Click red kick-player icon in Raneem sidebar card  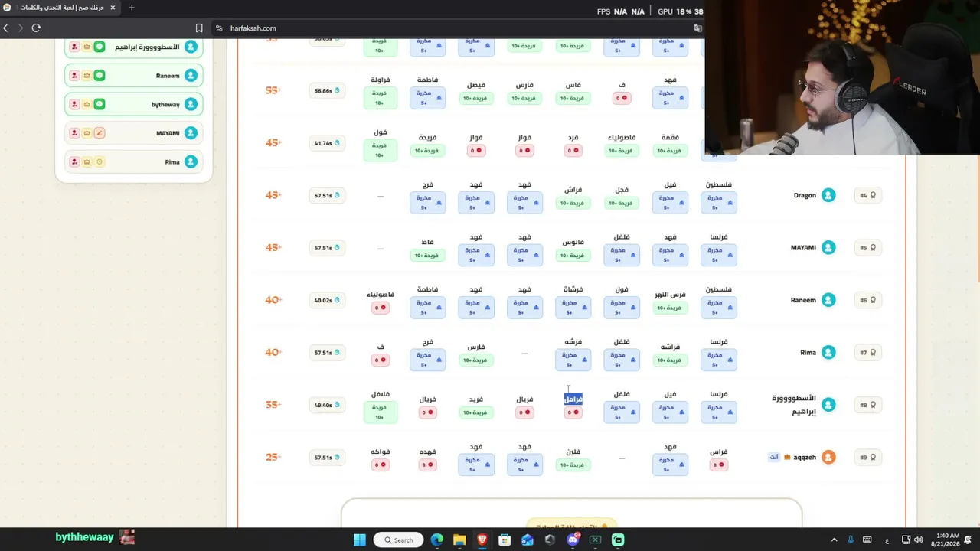click(x=74, y=76)
